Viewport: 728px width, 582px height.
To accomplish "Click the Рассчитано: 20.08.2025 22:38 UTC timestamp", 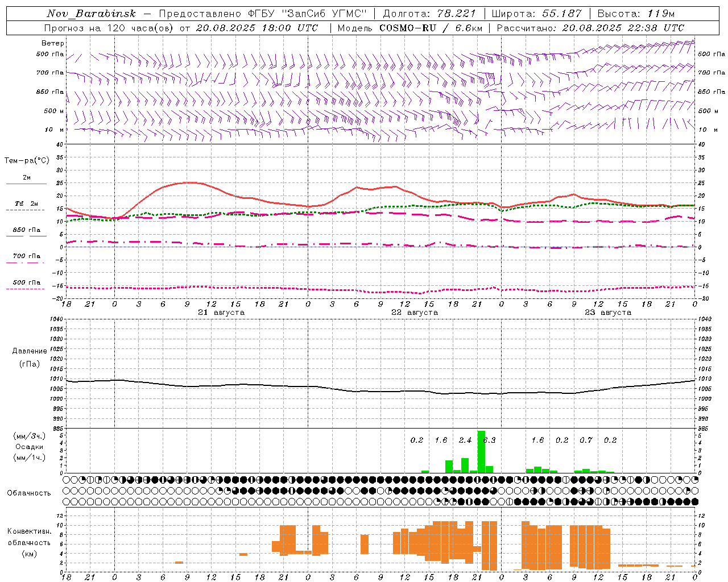I will (x=590, y=28).
